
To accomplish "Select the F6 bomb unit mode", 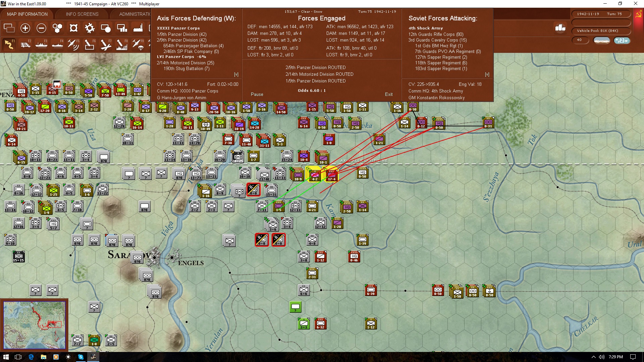I will (90, 45).
